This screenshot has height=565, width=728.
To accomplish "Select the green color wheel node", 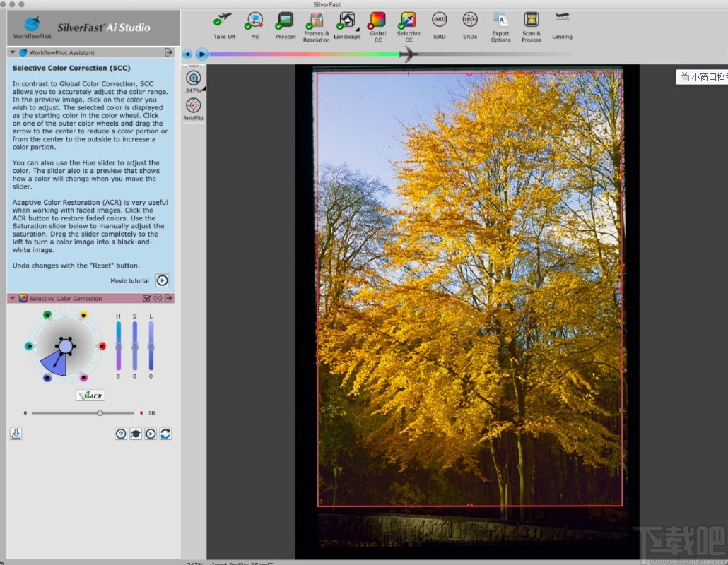I will click(x=47, y=315).
